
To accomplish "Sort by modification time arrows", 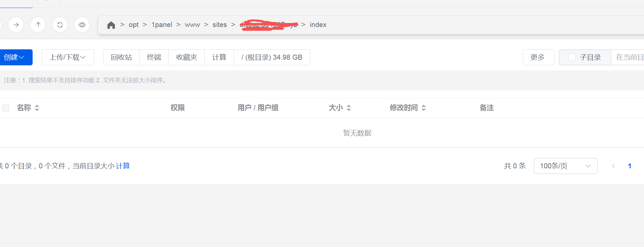I will (x=424, y=108).
